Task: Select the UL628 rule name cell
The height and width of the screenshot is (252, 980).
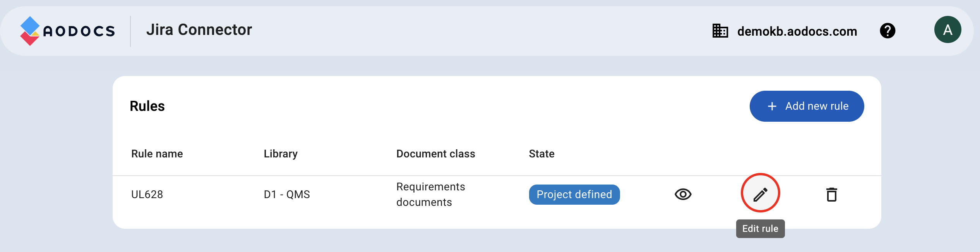Action: tap(147, 195)
